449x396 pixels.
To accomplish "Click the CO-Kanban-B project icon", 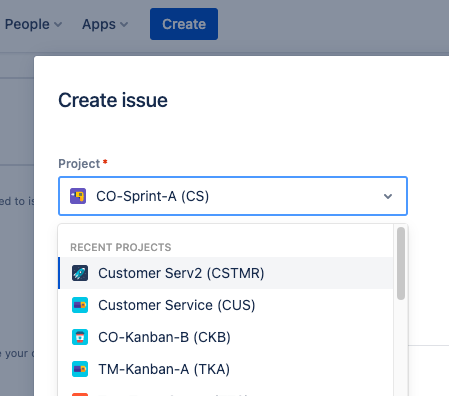I will coord(80,337).
